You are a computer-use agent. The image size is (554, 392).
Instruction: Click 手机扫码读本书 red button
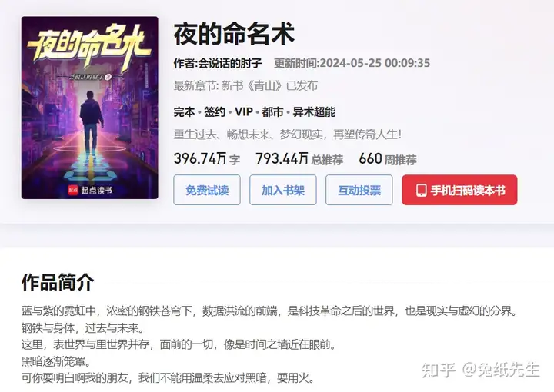[459, 190]
